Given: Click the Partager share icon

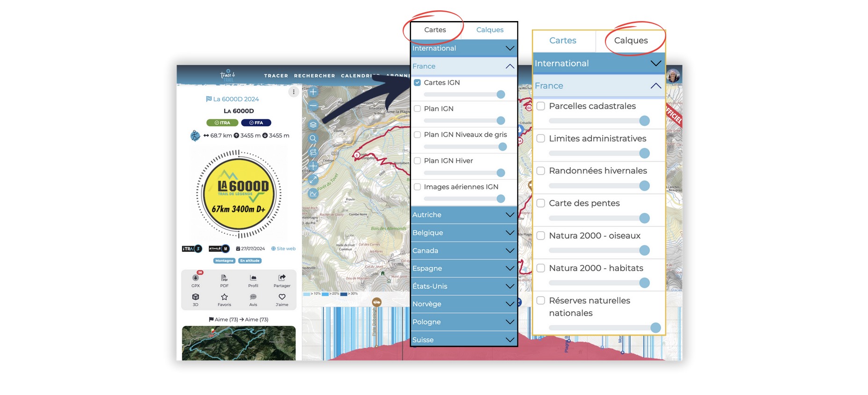Looking at the screenshot, I should (282, 278).
